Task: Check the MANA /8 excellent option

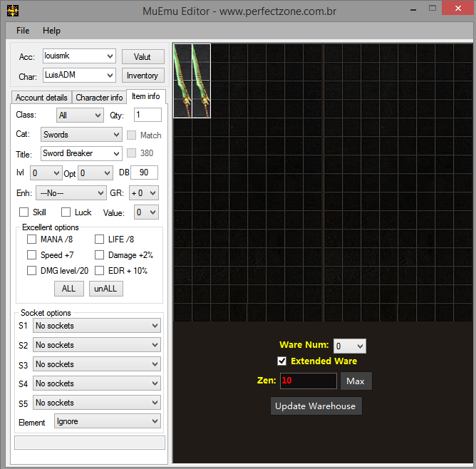Action: 31,239
